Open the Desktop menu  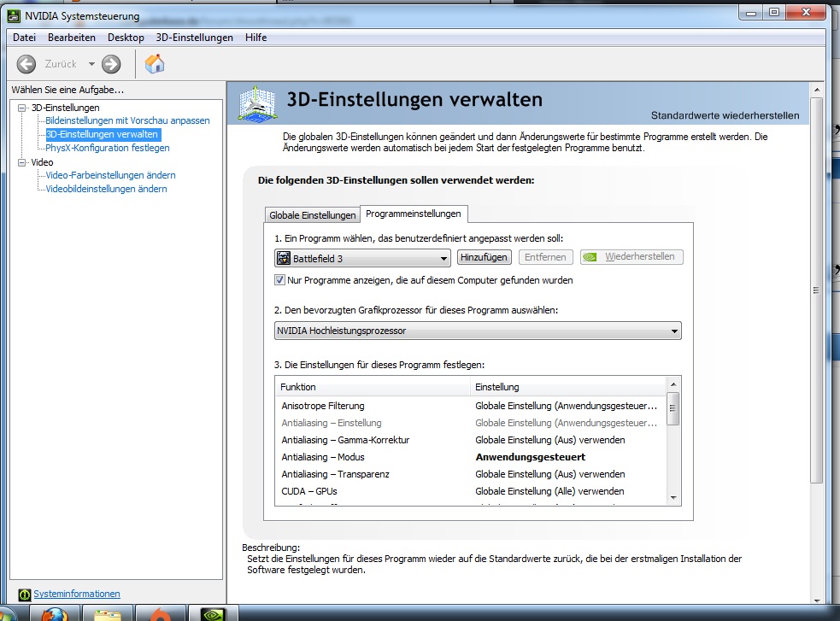[x=126, y=38]
